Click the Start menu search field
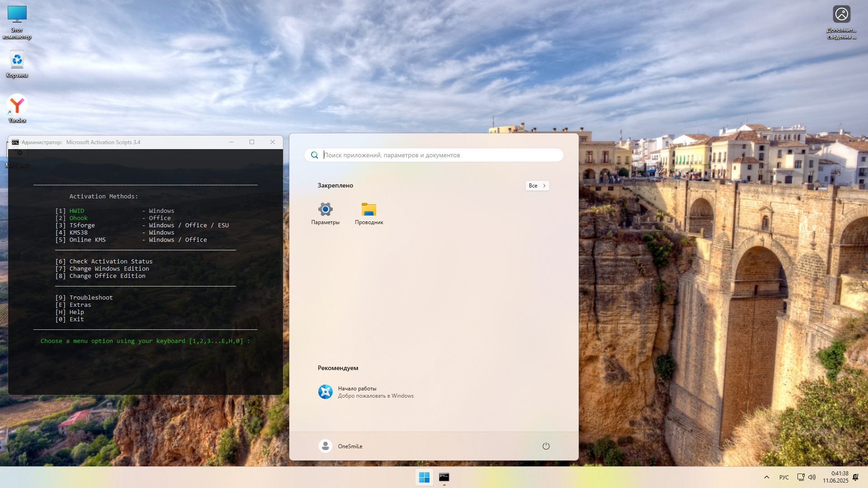The height and width of the screenshot is (488, 868). pyautogui.click(x=434, y=155)
